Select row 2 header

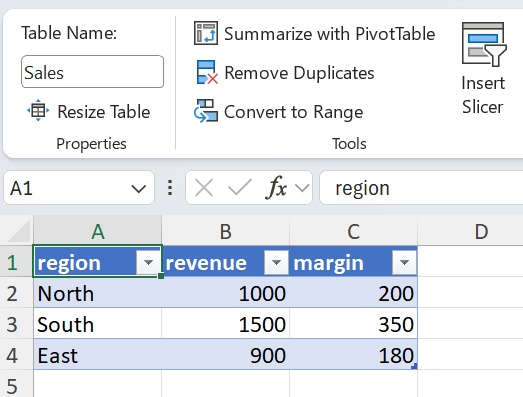(16, 293)
